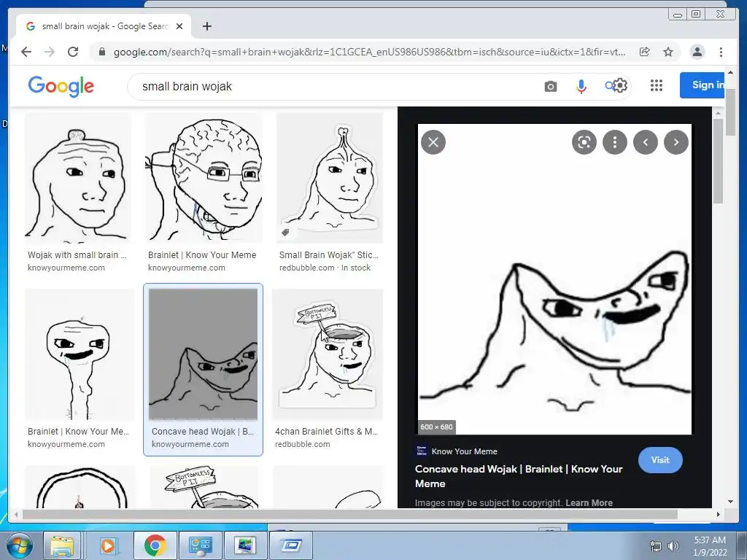Open Chrome three-dot menu

(x=721, y=52)
